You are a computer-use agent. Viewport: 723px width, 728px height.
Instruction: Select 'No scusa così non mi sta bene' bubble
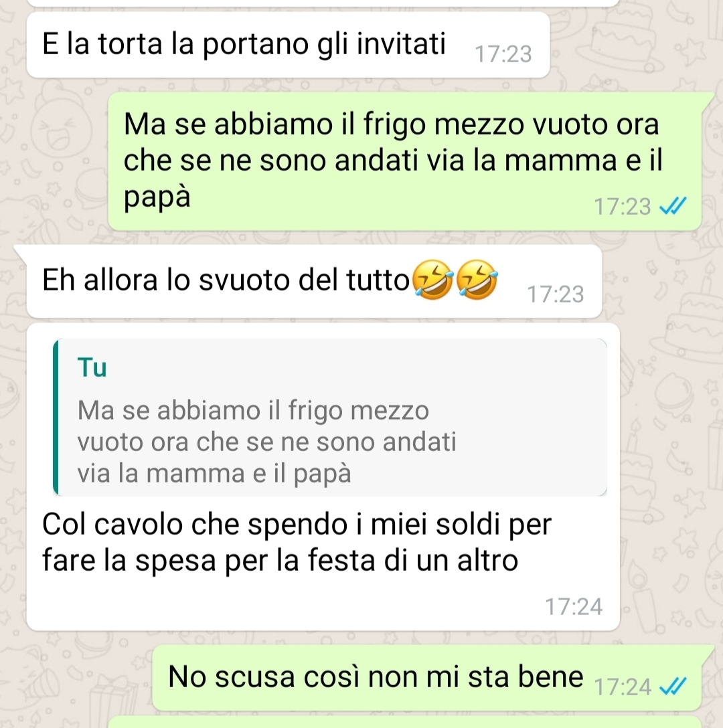(426, 677)
